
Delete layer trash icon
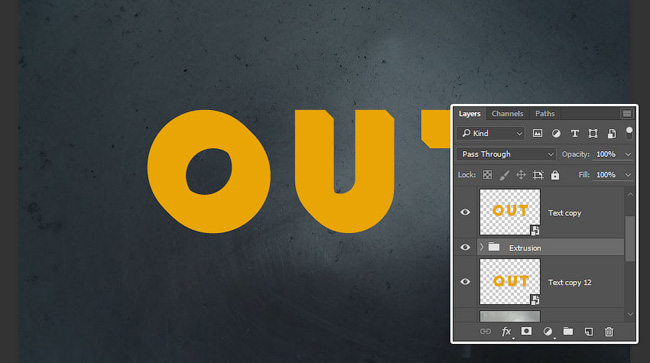609,332
